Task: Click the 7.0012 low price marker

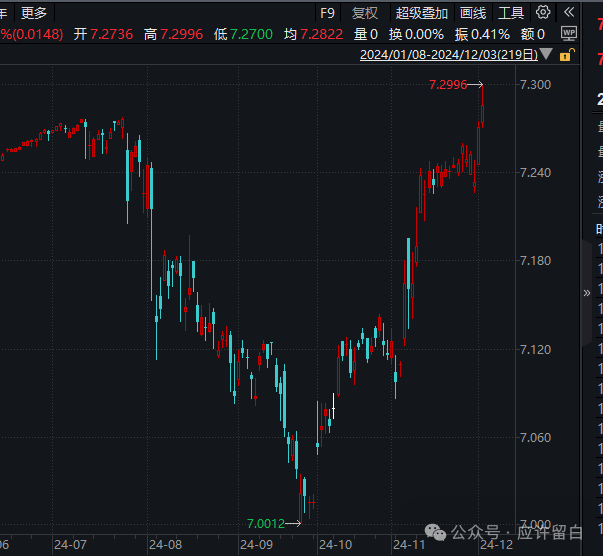Action: click(266, 523)
